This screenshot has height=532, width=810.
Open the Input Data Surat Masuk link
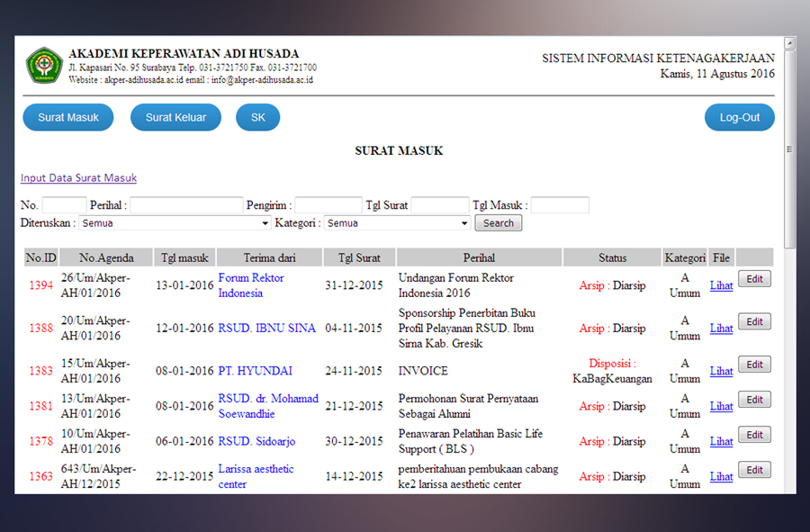tap(78, 178)
